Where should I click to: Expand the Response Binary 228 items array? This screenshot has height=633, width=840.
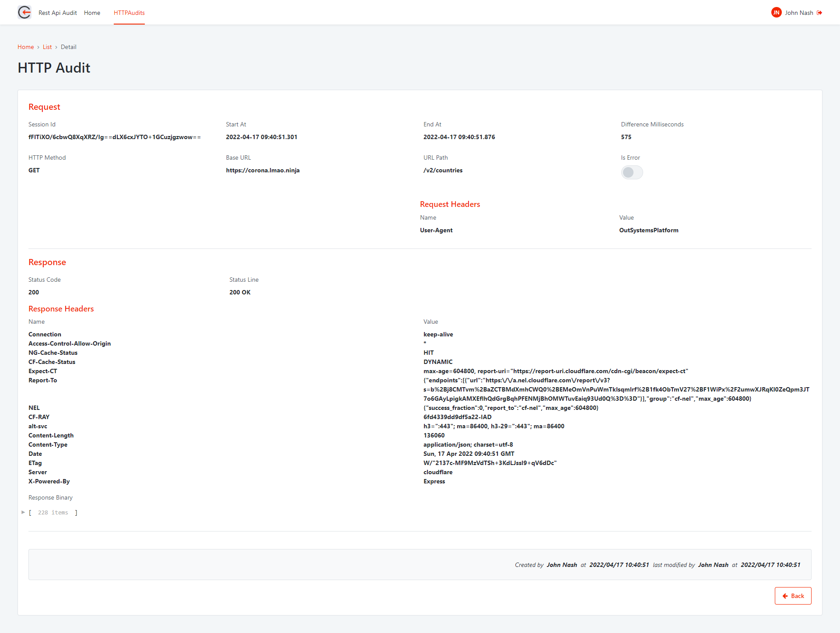tap(23, 512)
